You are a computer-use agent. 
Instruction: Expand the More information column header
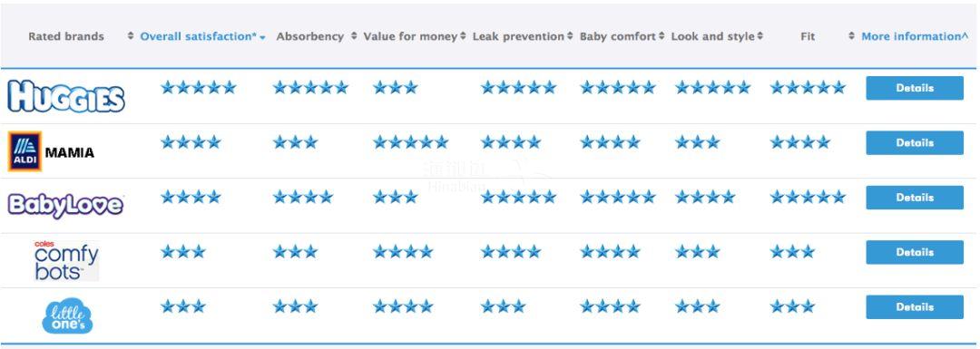click(x=915, y=37)
